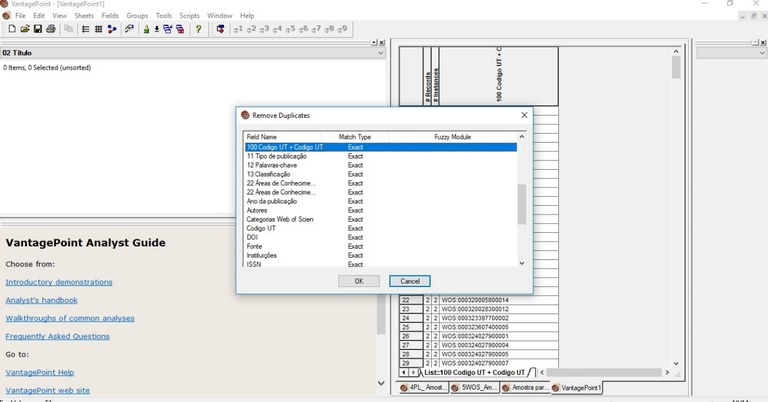This screenshot has width=768, height=402.
Task: Click the import down-arrow icon
Action: 157,29
